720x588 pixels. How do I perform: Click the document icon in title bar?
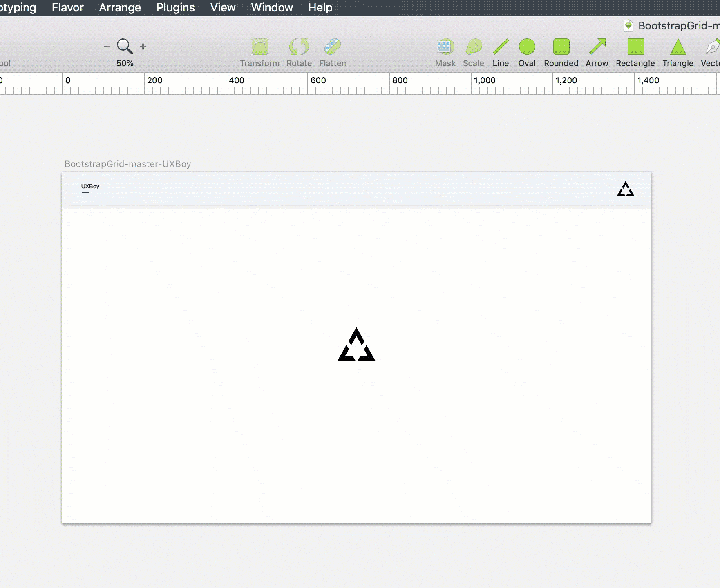point(628,26)
